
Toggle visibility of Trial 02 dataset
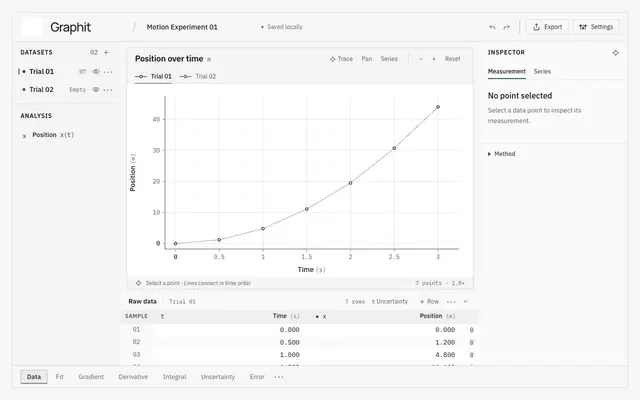click(96, 89)
